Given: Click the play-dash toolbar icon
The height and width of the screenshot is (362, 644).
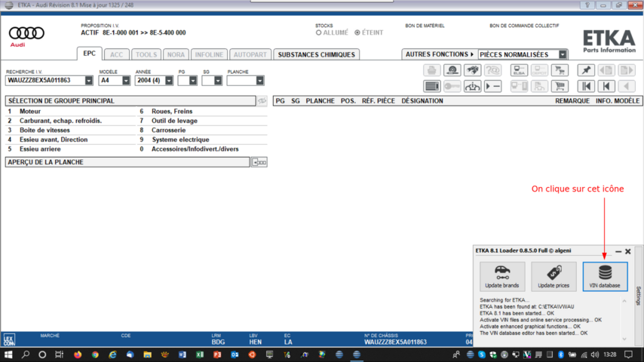Looking at the screenshot, I should (492, 86).
